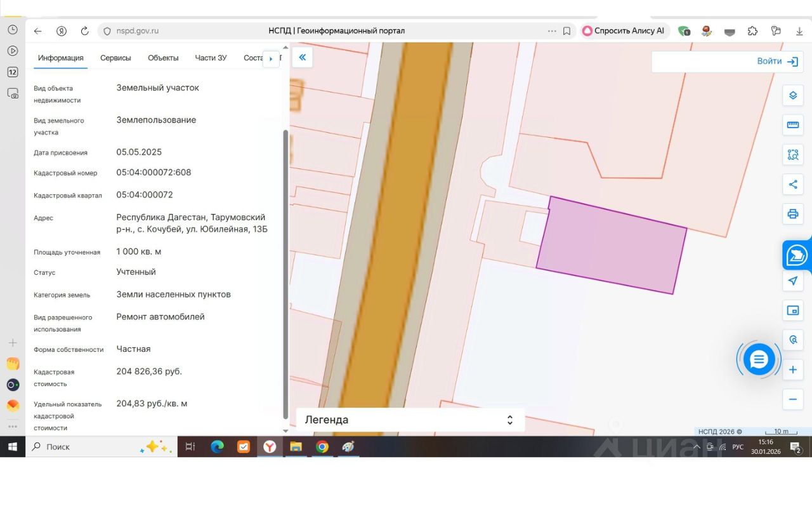
Task: Zoom in on the map
Action: (x=792, y=369)
